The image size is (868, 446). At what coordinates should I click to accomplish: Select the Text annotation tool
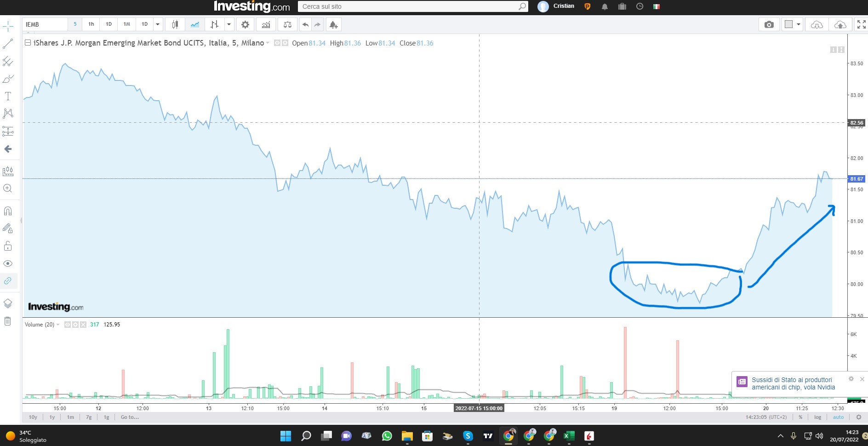(8, 96)
